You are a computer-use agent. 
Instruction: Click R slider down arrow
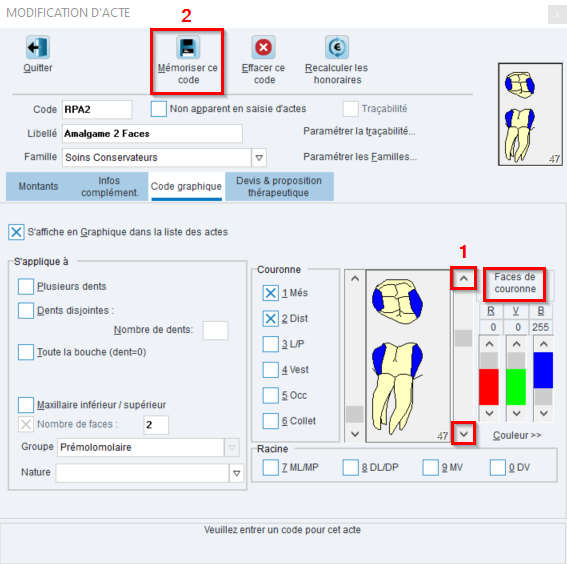[489, 413]
